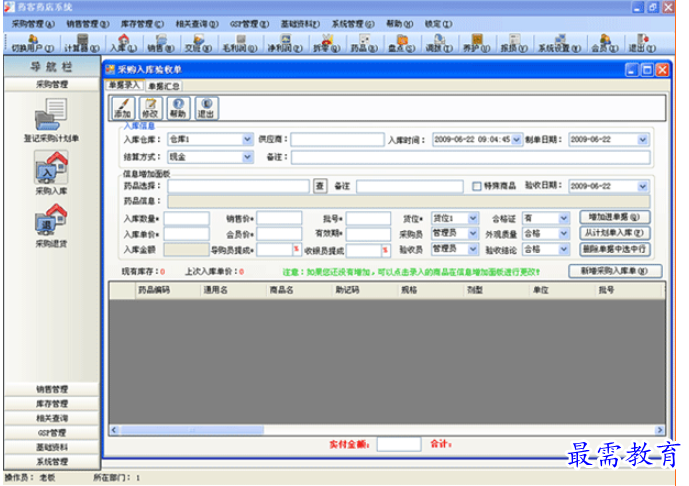Click the 退出 icon in form toolbar
689x486 pixels.
click(x=206, y=108)
